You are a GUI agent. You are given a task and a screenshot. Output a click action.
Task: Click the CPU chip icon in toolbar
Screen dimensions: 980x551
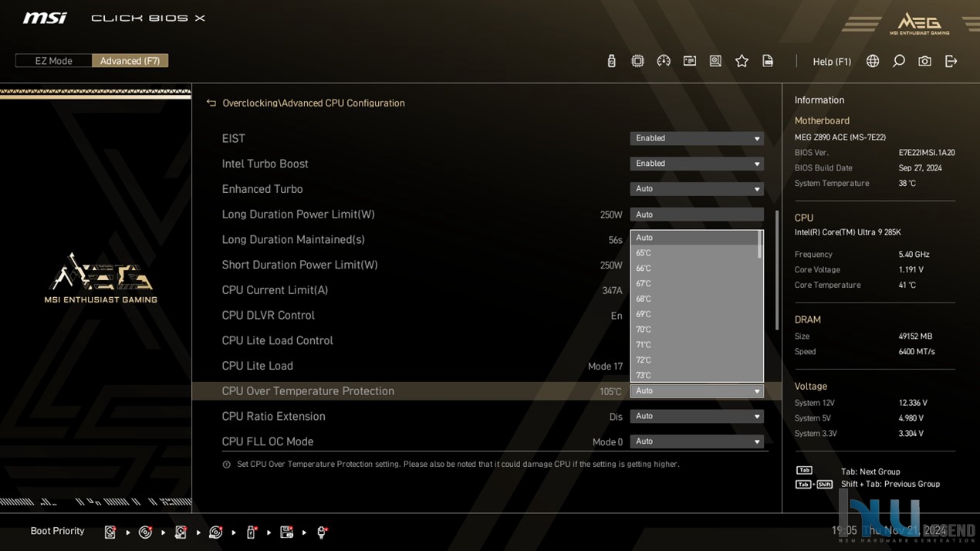coord(637,61)
